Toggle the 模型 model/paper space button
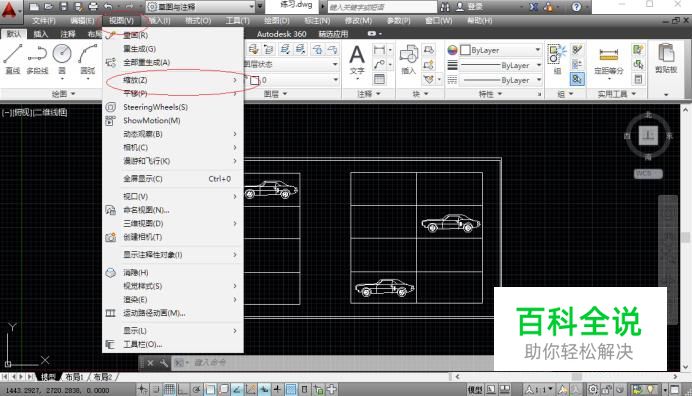Viewport: 692px width, 396px height. coord(475,389)
